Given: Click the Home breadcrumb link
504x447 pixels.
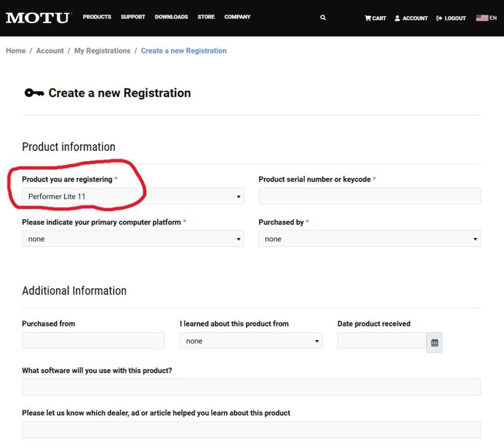Looking at the screenshot, I should coord(16,51).
